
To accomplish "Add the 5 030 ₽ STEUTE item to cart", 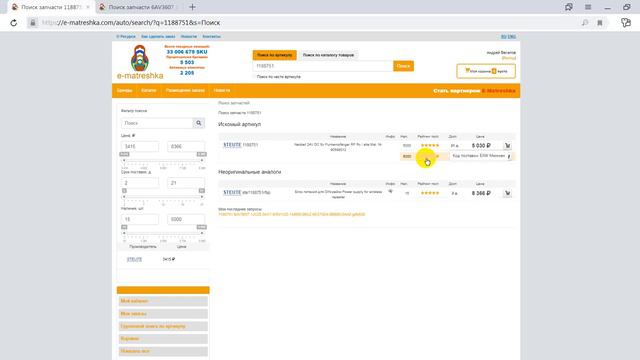I will [x=507, y=146].
